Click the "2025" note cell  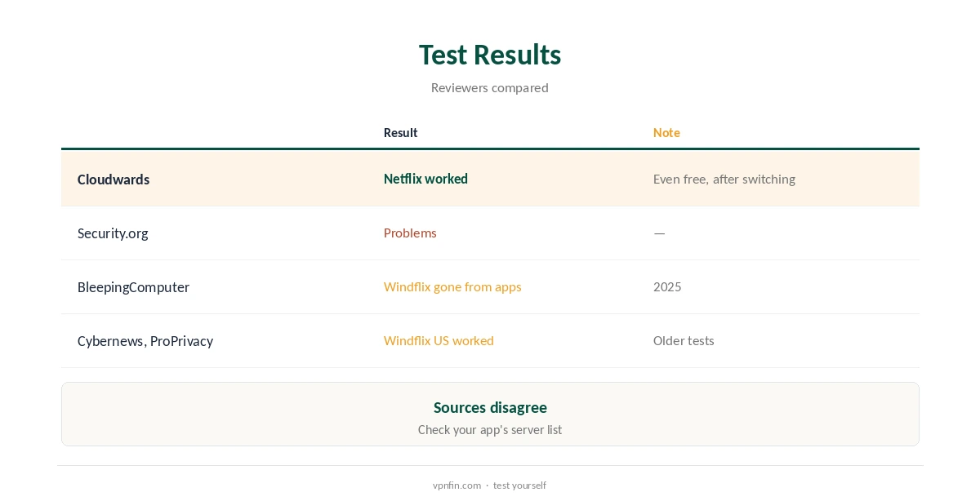[x=667, y=286]
